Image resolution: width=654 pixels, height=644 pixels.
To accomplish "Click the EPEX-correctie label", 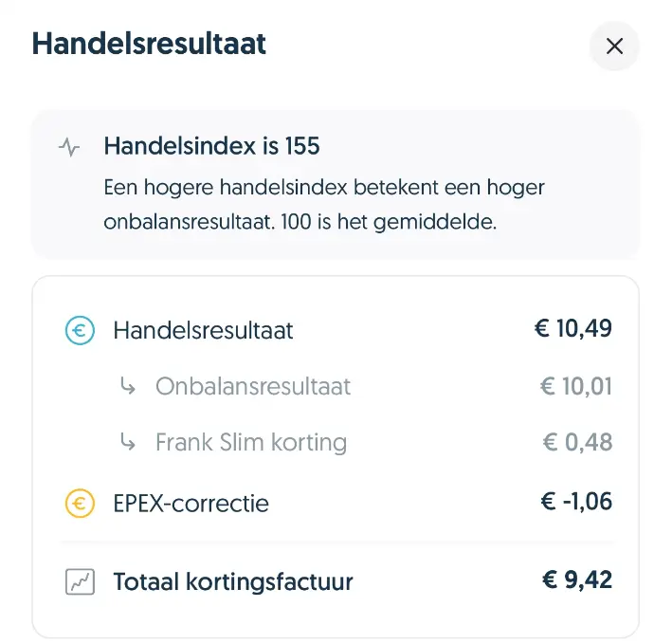I will click(x=191, y=504).
